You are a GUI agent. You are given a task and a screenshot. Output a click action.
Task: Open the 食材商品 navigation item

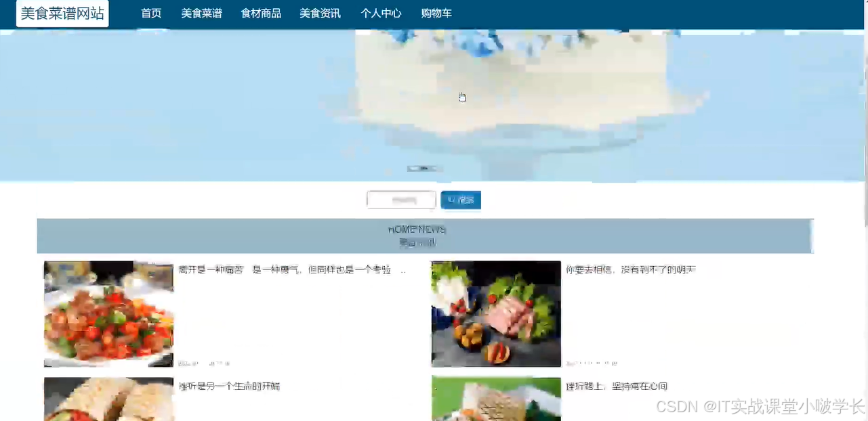(261, 14)
